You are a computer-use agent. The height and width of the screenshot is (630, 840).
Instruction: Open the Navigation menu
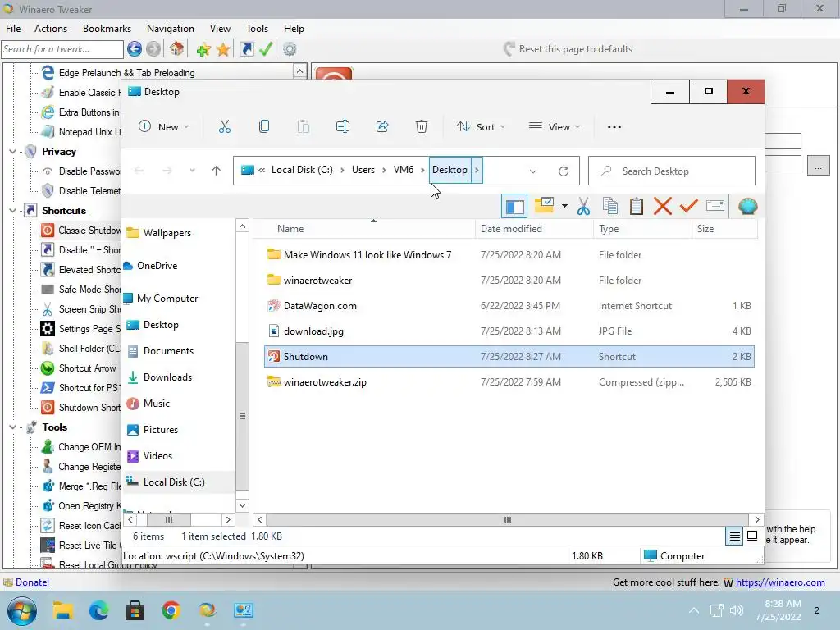[171, 29]
